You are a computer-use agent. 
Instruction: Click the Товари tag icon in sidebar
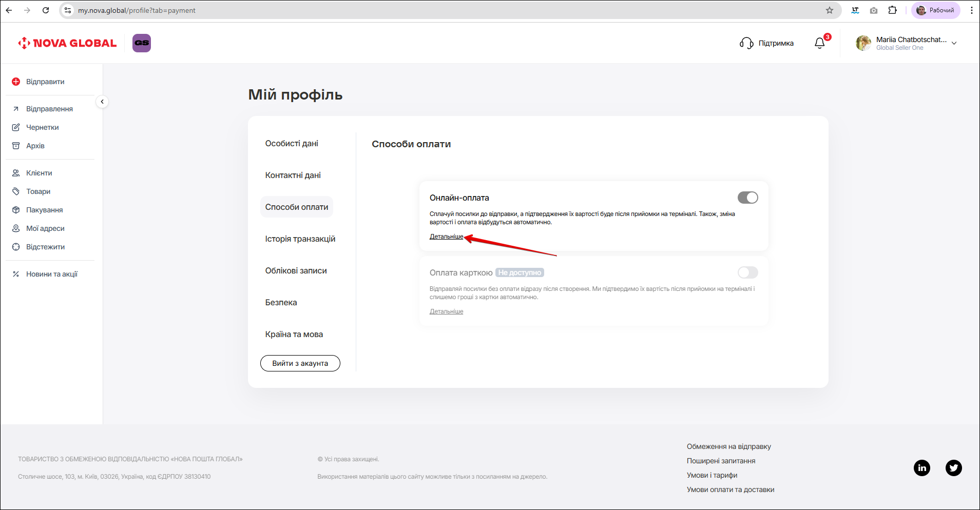pos(16,191)
